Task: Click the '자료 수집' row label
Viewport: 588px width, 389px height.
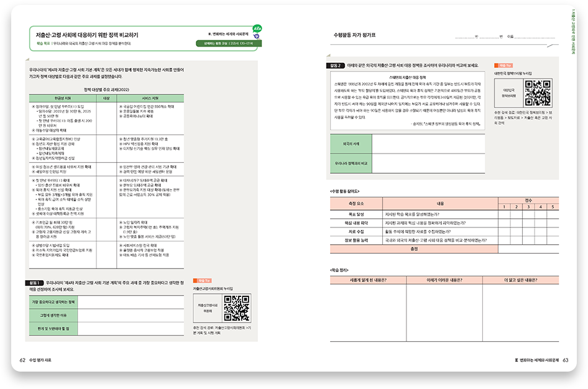Action: pos(356,232)
